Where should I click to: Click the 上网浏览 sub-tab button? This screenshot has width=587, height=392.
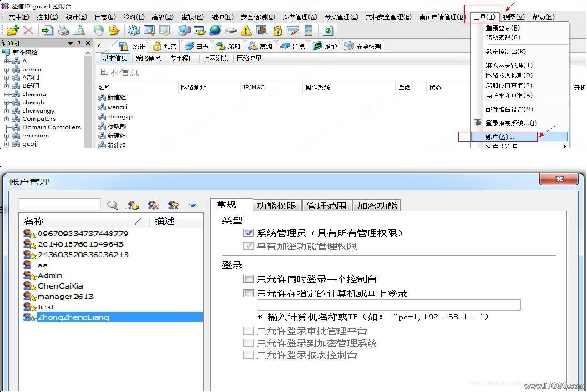[x=216, y=58]
